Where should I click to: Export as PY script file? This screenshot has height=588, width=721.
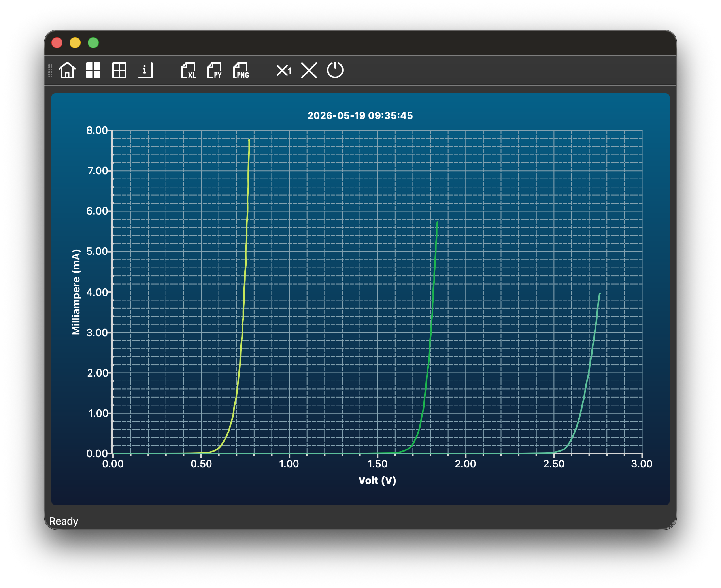(214, 70)
